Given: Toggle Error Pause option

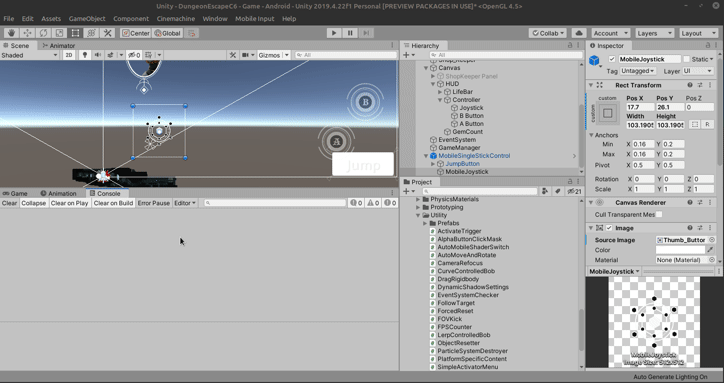Looking at the screenshot, I should pos(154,203).
